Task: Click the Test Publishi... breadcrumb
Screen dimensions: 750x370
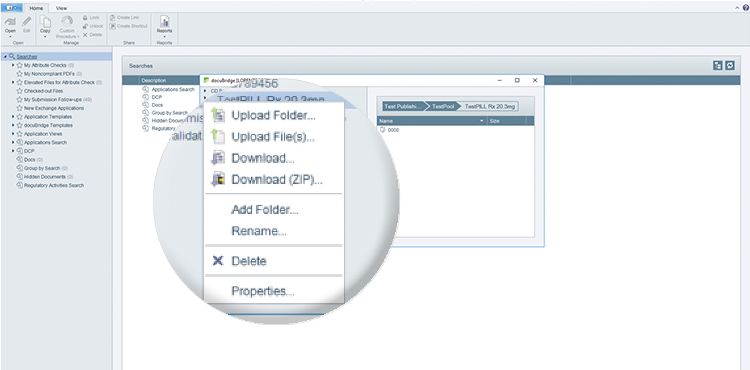Action: 403,106
